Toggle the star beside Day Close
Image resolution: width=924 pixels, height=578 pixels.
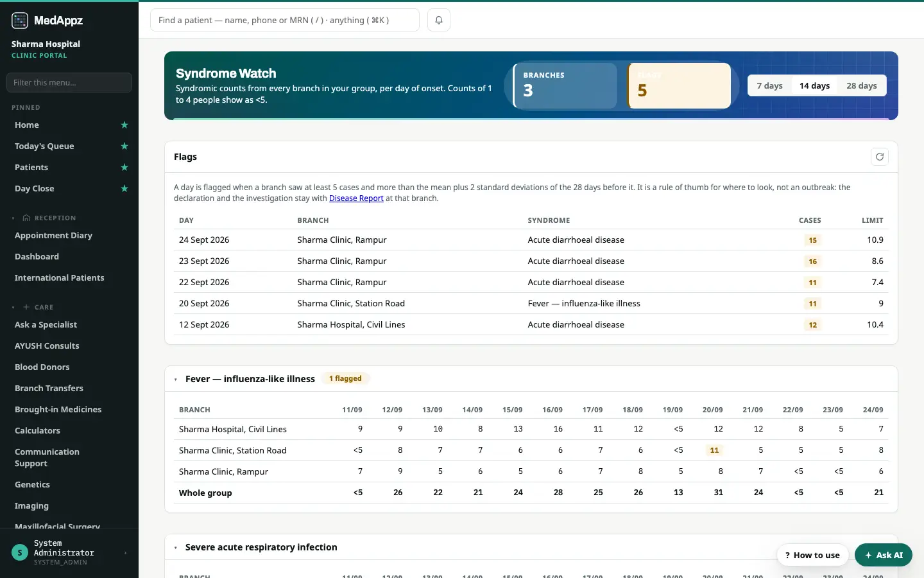pyautogui.click(x=124, y=189)
